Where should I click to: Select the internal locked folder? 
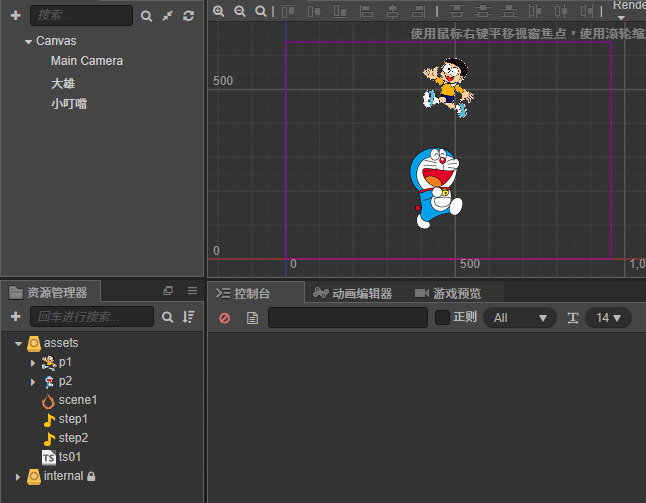[63, 476]
